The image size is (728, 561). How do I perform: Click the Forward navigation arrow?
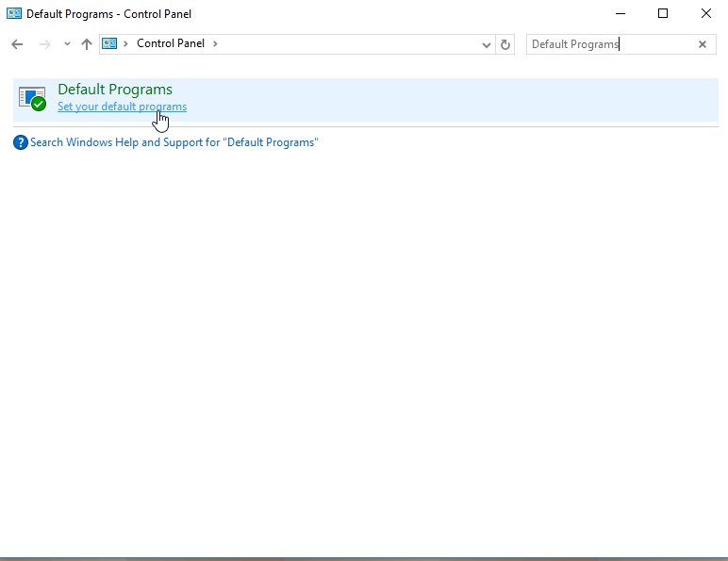45,44
